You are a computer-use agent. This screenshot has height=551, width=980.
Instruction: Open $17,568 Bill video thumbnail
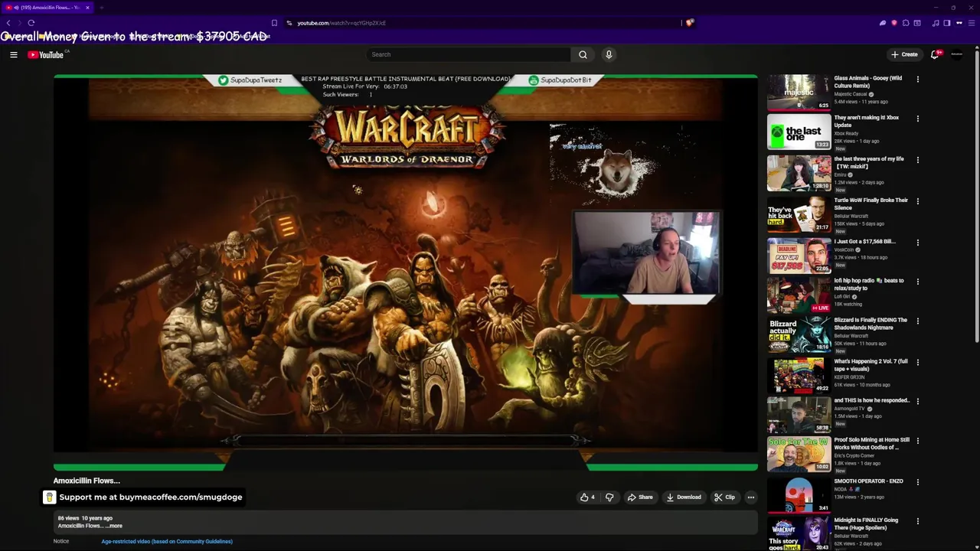tap(799, 256)
